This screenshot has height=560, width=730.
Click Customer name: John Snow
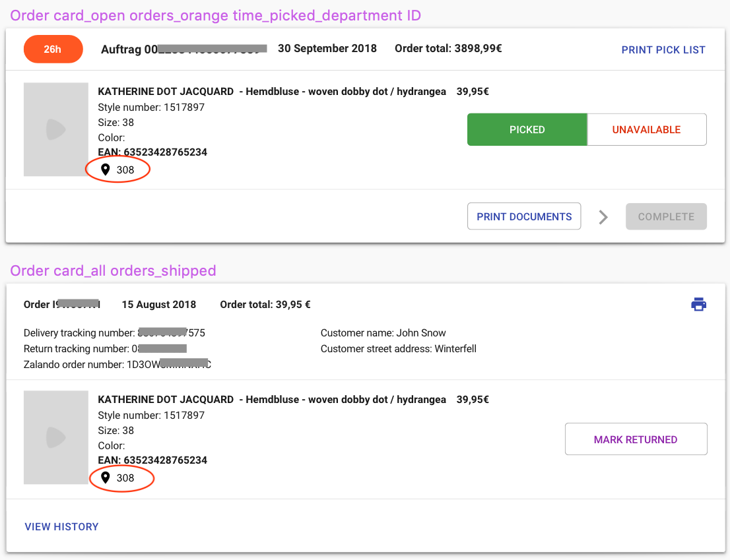(383, 333)
